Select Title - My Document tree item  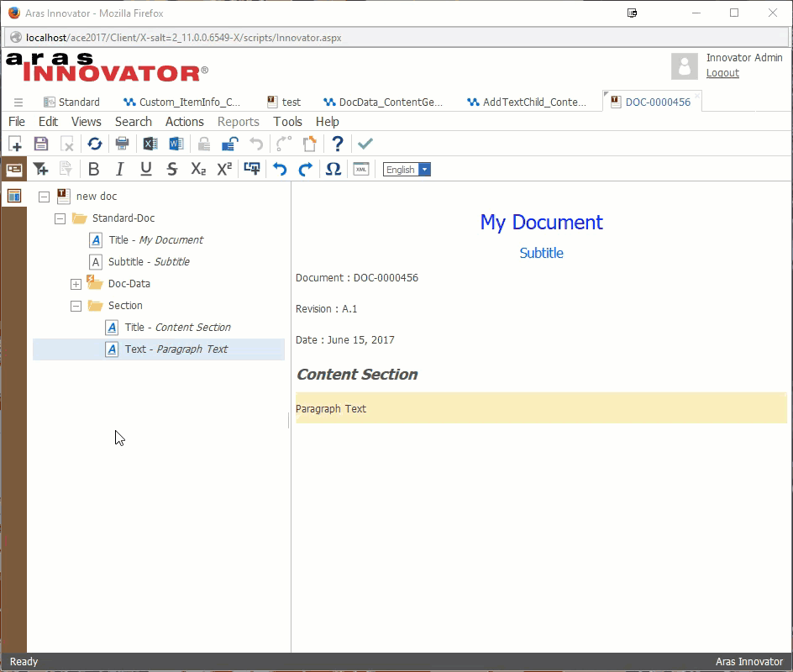pyautogui.click(x=155, y=240)
